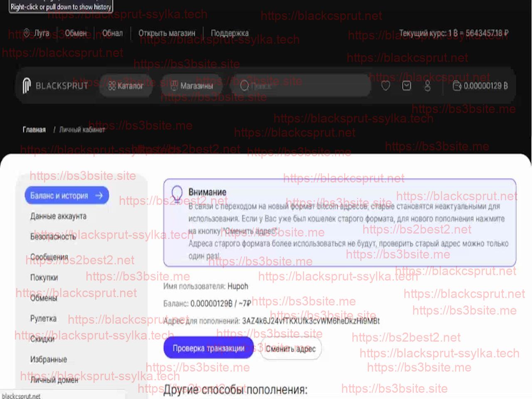Click Открыть магазин in the top bar
The image size is (532, 399).
point(167,33)
